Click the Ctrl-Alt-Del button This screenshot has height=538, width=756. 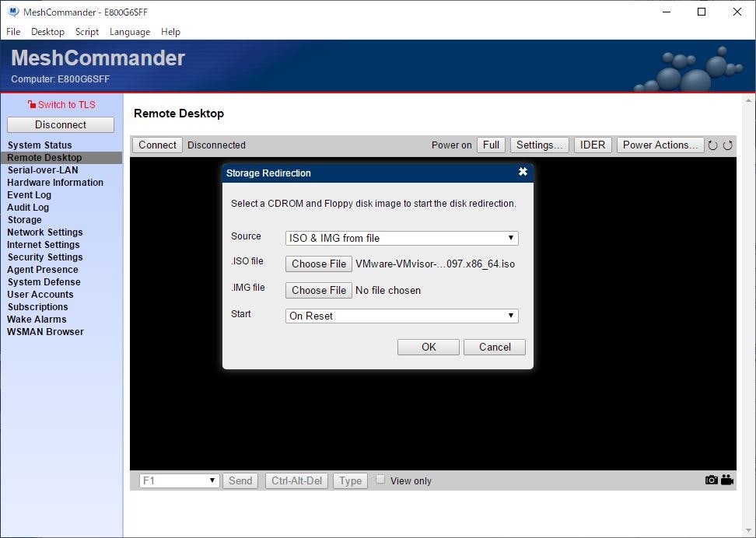tap(296, 480)
